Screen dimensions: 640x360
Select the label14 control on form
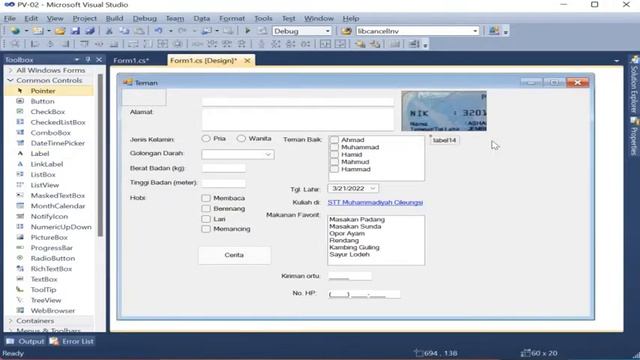(444, 140)
